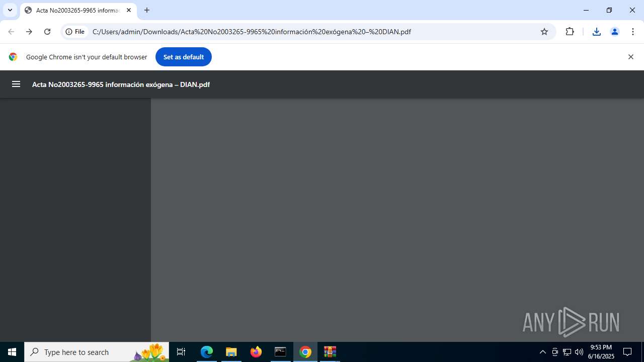Click Set as default button
Image resolution: width=644 pixels, height=362 pixels.
pos(184,57)
